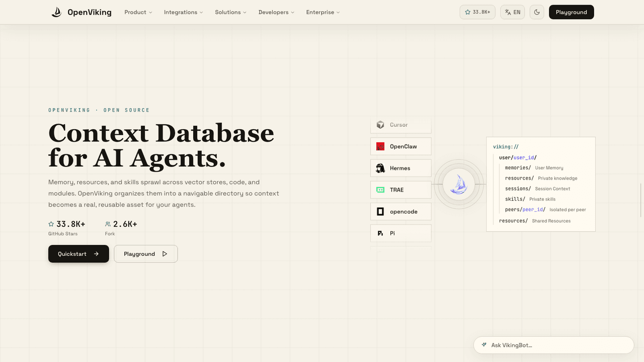
Task: Click the memories/ directory row
Action: point(534,168)
